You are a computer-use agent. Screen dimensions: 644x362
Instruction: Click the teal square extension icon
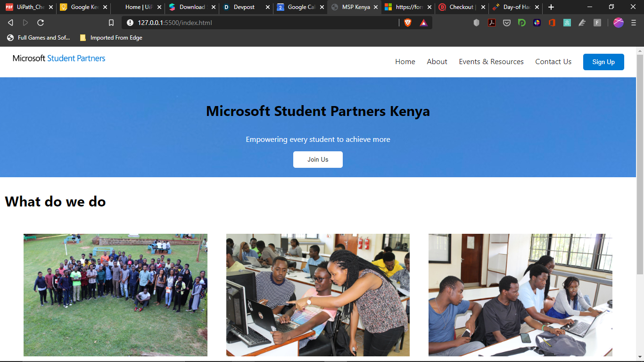click(567, 23)
